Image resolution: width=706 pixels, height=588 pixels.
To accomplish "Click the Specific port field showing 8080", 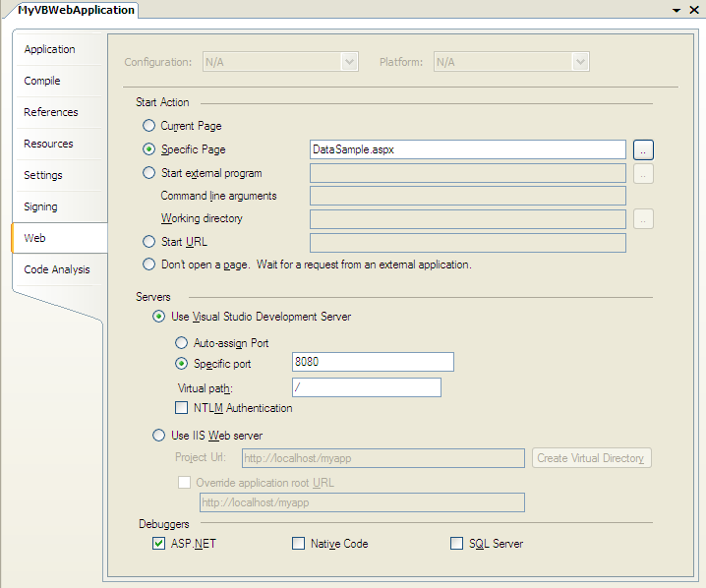I will click(373, 362).
